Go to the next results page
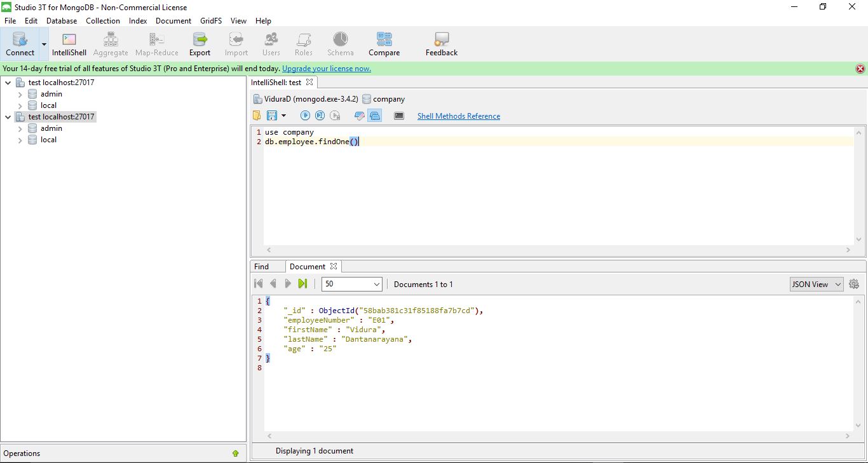The width and height of the screenshot is (868, 463). point(288,284)
